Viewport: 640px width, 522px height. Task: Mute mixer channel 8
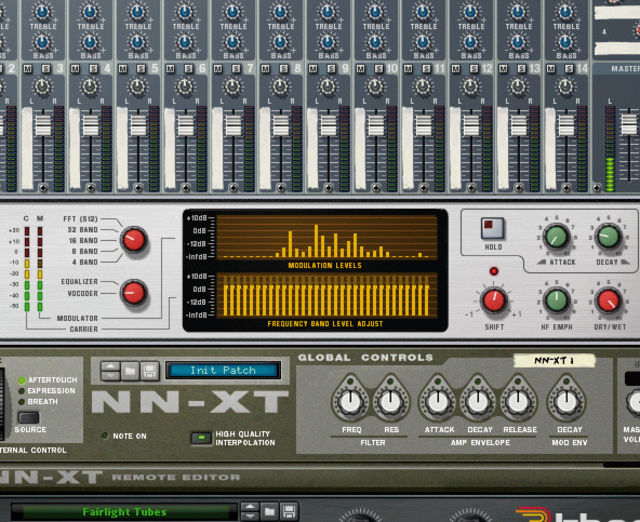pyautogui.click(x=266, y=69)
